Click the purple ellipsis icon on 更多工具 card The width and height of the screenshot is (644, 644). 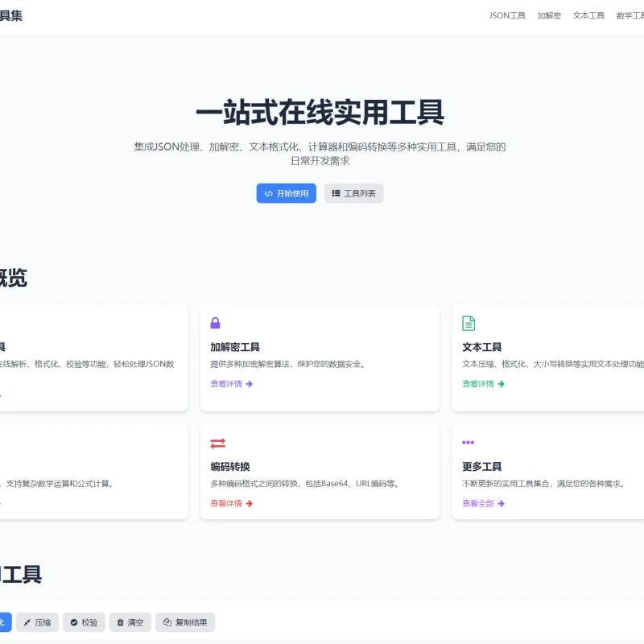click(x=468, y=442)
